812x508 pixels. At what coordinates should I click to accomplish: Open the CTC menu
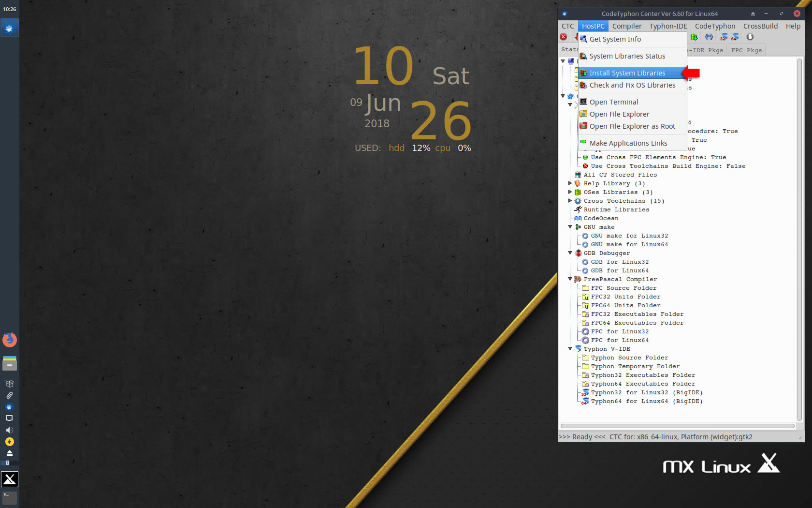[568, 26]
